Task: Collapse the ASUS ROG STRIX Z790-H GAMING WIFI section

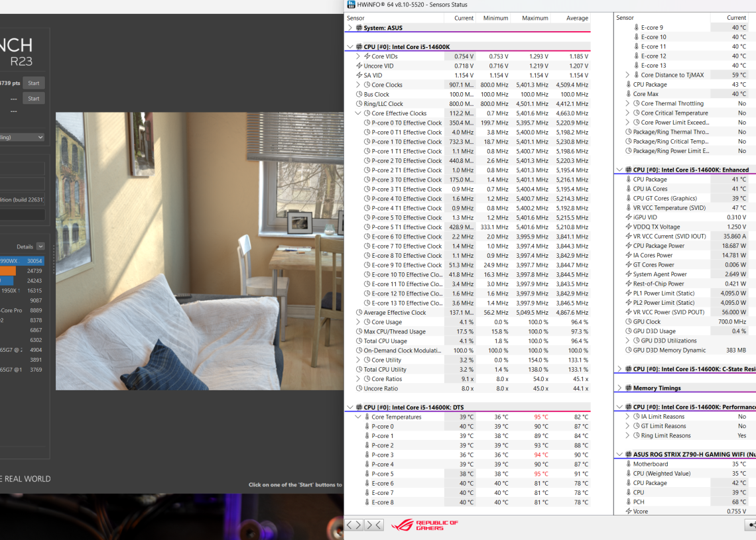Action: [619, 455]
